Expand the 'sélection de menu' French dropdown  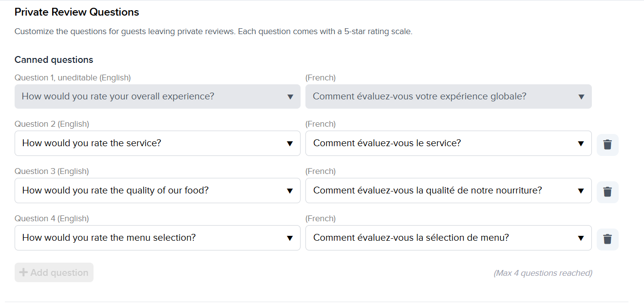[x=448, y=238]
